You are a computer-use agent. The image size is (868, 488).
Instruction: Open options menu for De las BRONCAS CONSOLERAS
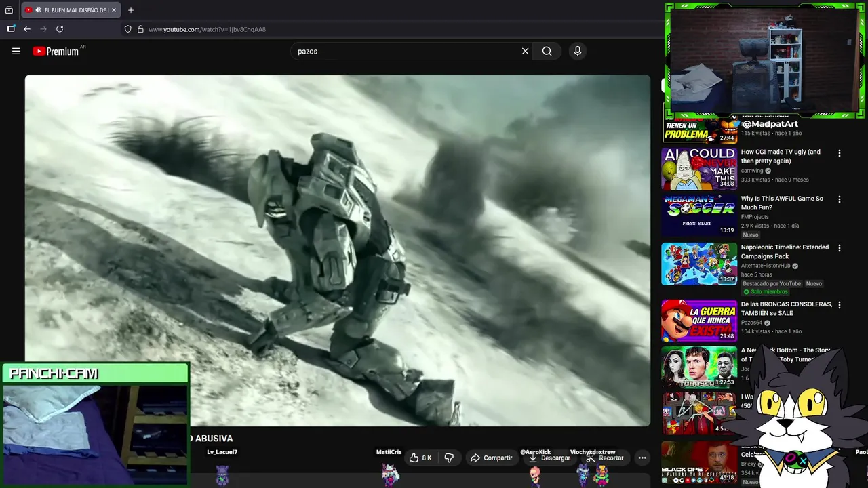pos(840,305)
